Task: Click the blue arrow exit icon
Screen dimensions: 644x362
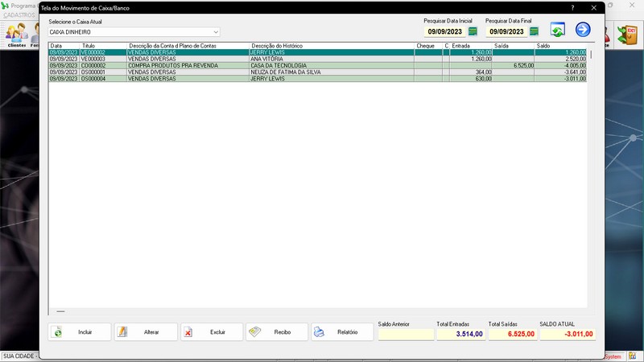Action: (x=582, y=30)
